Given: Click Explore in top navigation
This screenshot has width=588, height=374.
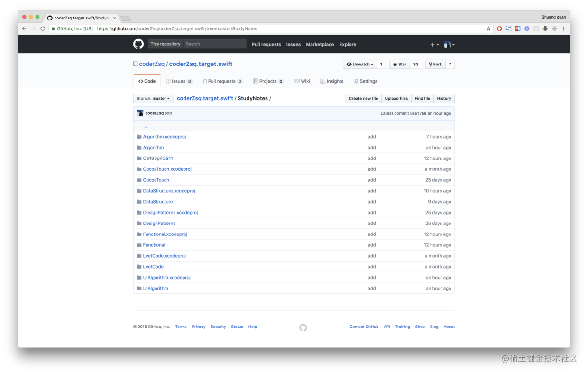Looking at the screenshot, I should [348, 45].
